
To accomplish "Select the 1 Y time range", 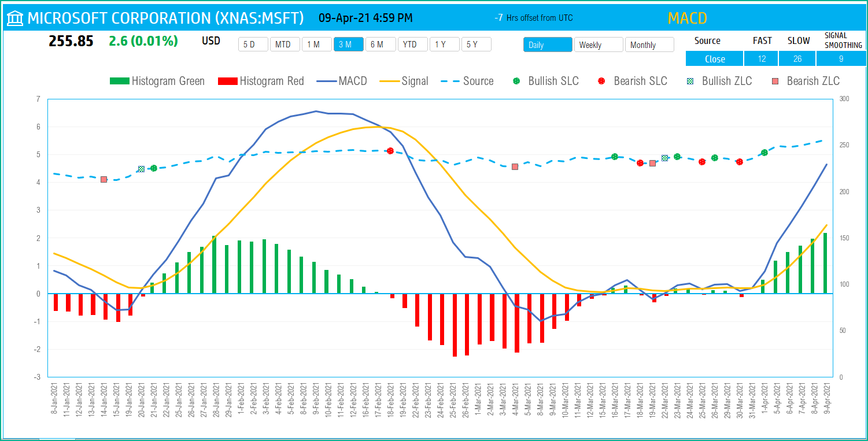I will coord(444,45).
